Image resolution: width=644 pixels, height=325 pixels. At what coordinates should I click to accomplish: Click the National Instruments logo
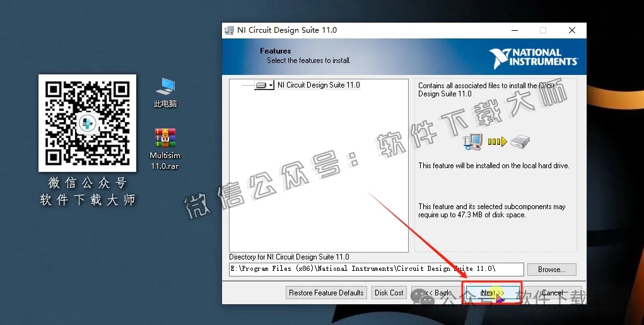click(534, 58)
